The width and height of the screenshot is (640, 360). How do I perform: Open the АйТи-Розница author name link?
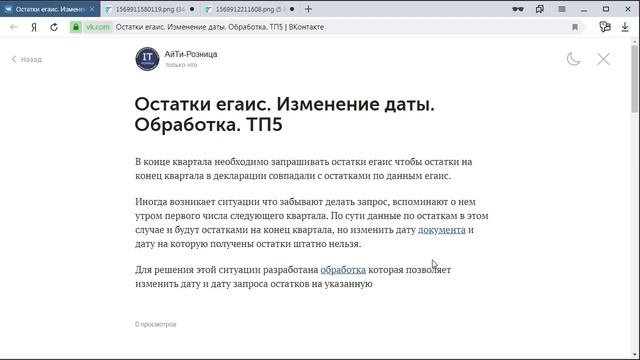(x=191, y=54)
